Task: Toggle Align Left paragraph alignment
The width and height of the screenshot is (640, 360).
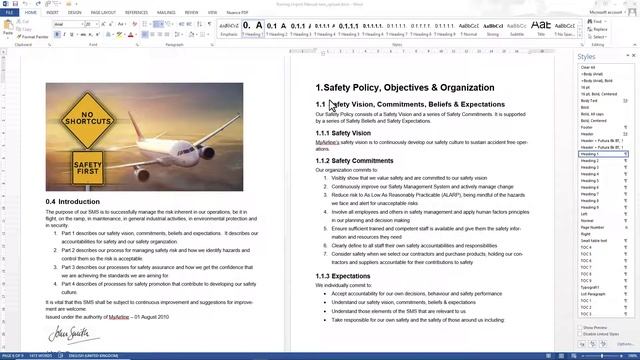Action: point(145,35)
